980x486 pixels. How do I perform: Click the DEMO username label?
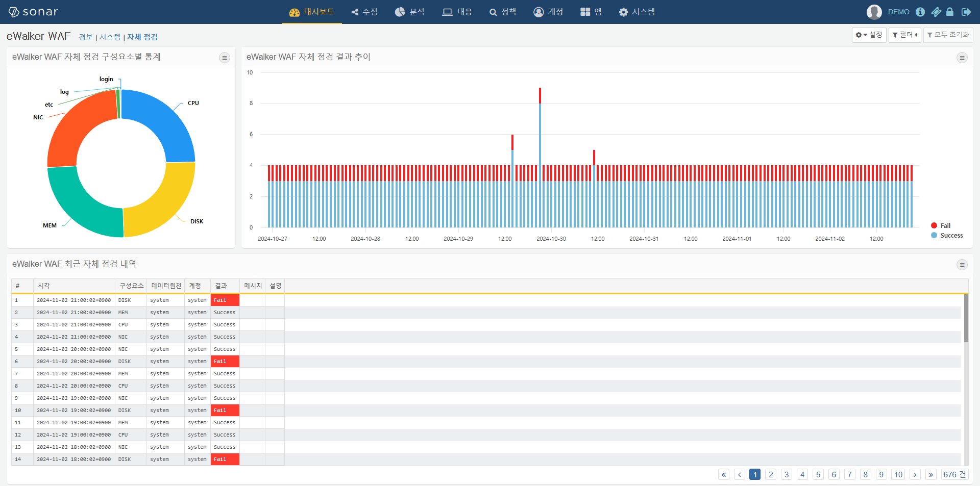[x=898, y=12]
